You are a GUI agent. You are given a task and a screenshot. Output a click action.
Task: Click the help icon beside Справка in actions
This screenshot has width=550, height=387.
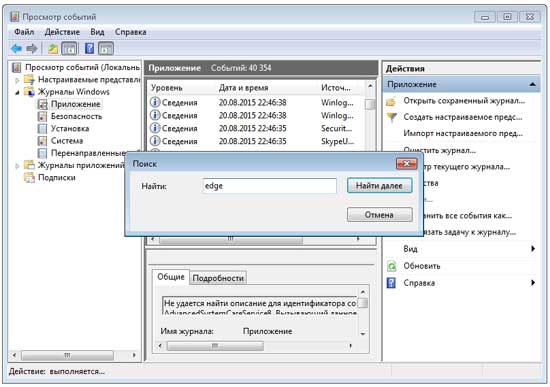tap(391, 283)
